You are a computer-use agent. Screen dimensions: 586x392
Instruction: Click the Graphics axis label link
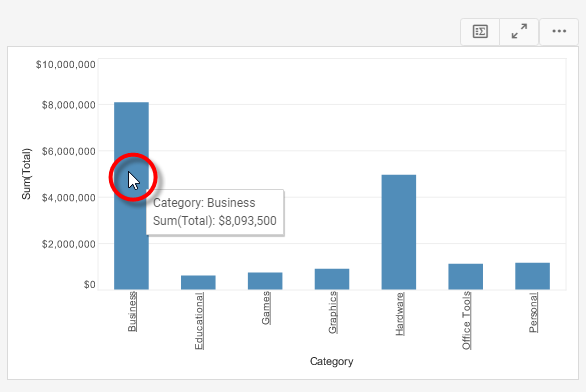pyautogui.click(x=333, y=312)
